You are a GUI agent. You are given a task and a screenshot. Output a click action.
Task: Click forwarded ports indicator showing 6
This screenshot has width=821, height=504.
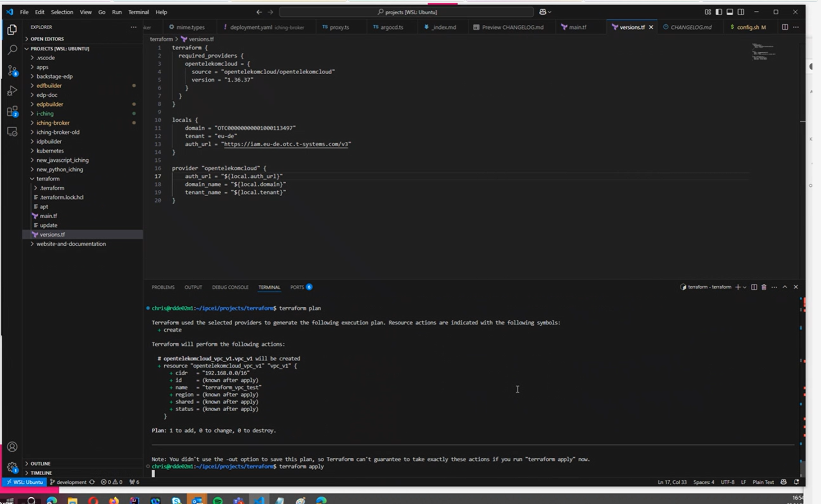coord(134,482)
